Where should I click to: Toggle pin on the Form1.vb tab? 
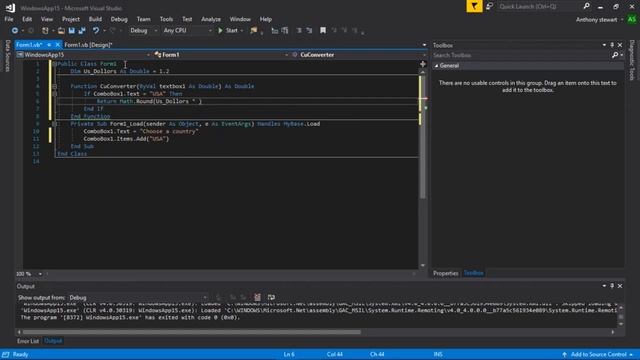49,44
